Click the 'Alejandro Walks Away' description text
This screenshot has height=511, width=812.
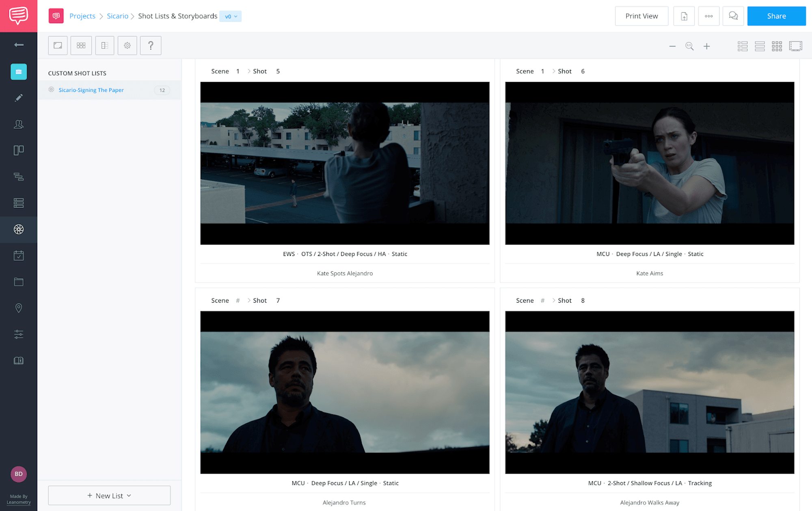(x=650, y=502)
